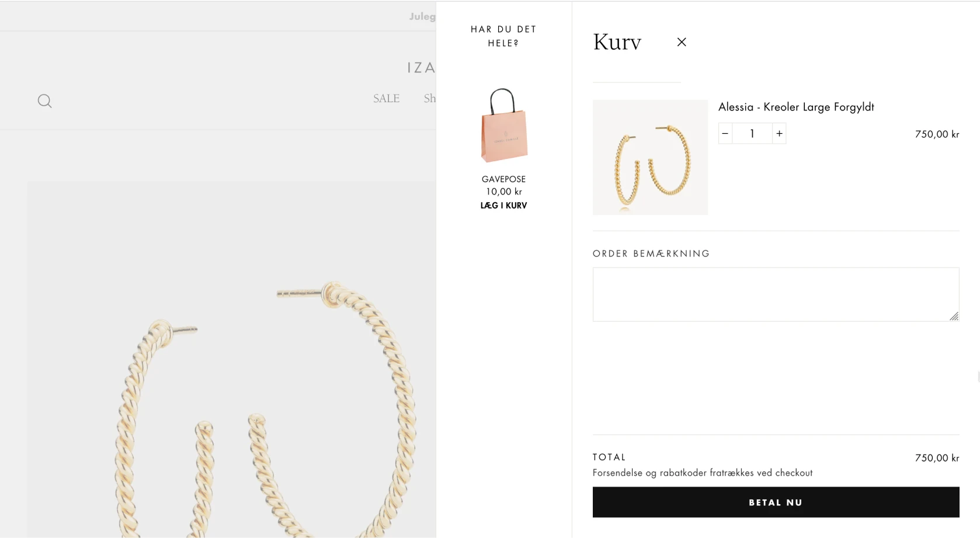Screen dimensions: 980x538
Task: Click the Gavepose 10,00 kr price
Action: (x=504, y=192)
